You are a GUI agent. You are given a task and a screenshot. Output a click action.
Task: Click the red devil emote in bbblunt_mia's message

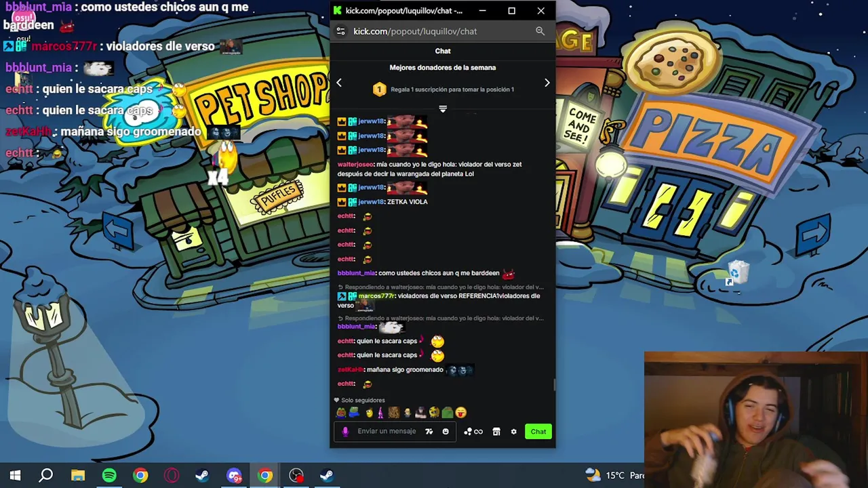coord(508,274)
